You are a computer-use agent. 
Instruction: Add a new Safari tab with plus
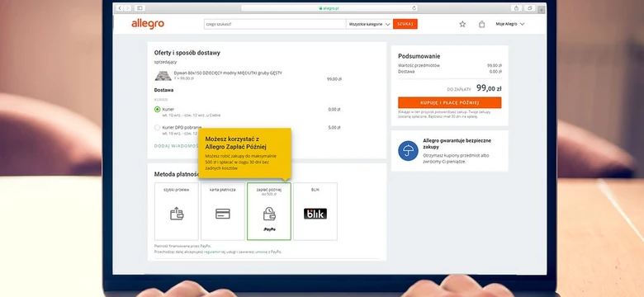542,9
